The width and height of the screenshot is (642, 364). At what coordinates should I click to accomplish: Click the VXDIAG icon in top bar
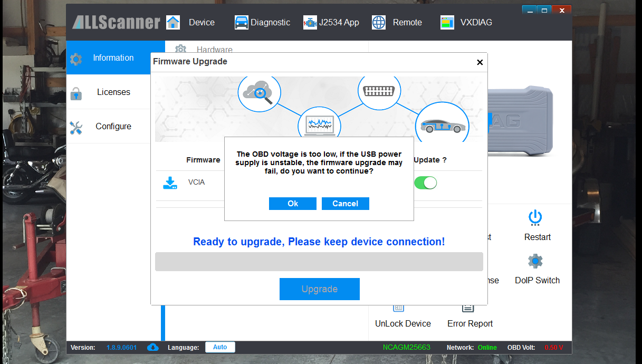click(x=447, y=22)
